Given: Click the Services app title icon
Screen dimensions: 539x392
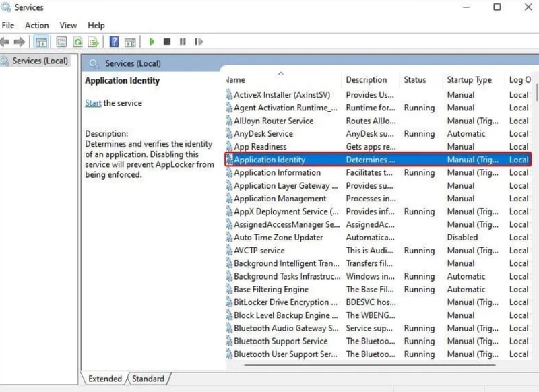Looking at the screenshot, I should [6, 7].
